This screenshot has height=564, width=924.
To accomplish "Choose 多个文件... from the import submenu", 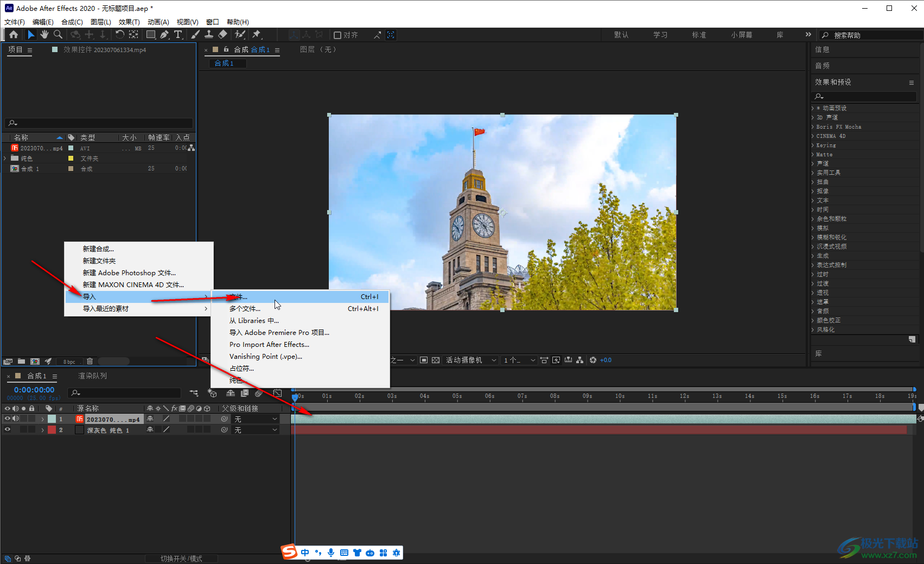I will click(245, 309).
